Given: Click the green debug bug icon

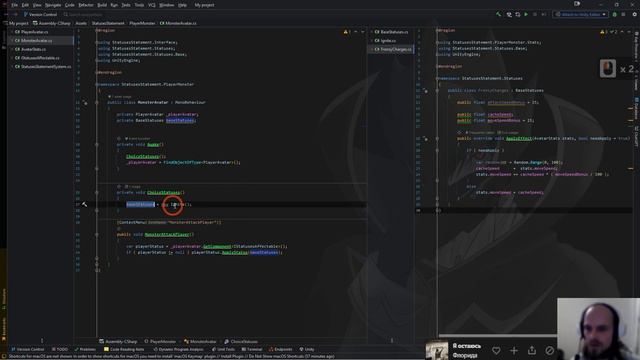Looking at the screenshot, I should tap(615, 14).
